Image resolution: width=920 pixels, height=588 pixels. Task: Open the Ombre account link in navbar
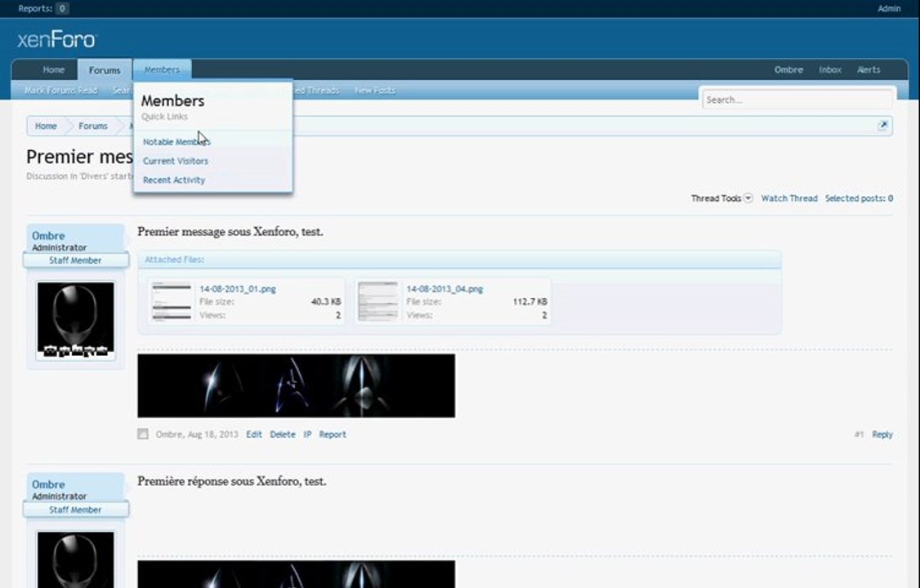(x=788, y=69)
